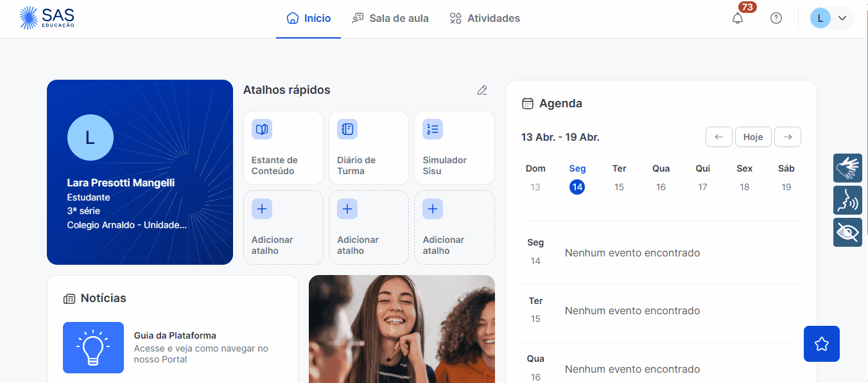Click the Hoje button in Agenda
Image resolution: width=868 pixels, height=383 pixels.
point(753,137)
